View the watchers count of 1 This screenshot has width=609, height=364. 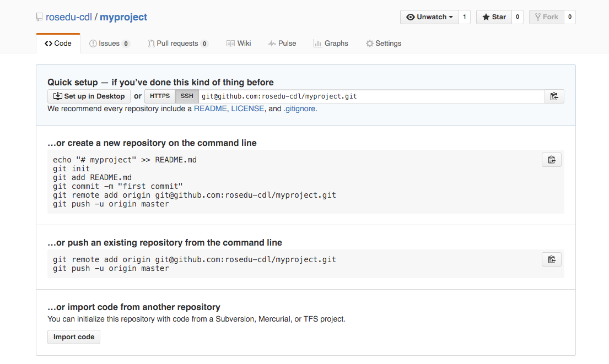coord(465,17)
